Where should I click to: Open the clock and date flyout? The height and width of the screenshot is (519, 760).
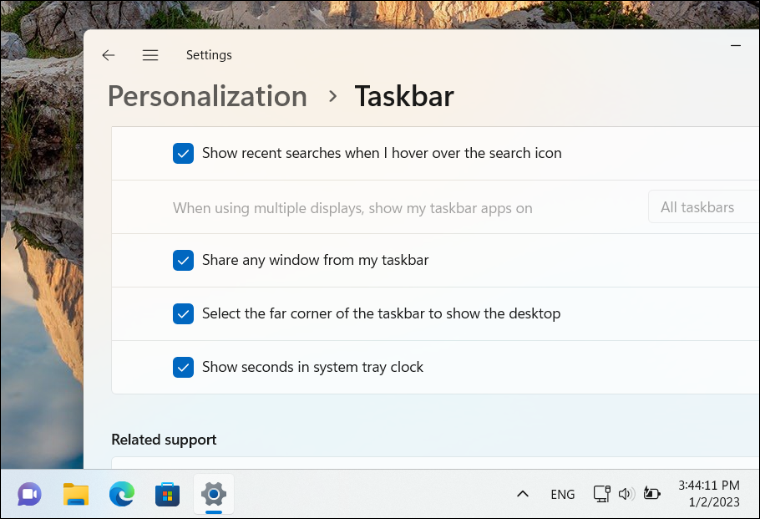[x=709, y=494]
